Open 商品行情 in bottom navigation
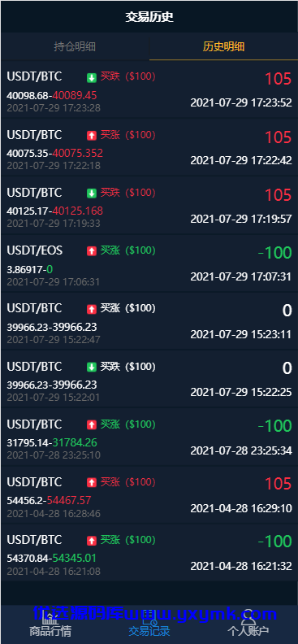 point(50,624)
